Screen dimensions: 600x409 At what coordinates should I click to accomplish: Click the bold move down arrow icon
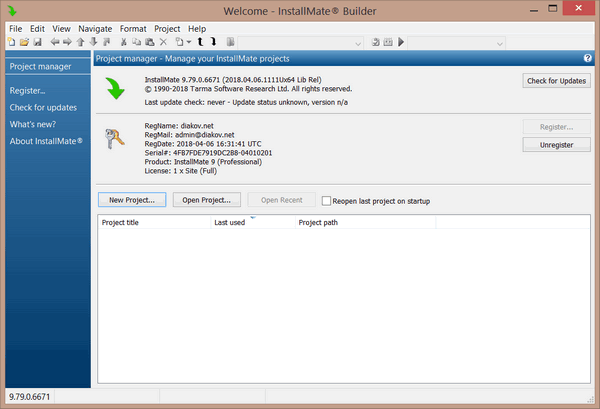(x=214, y=42)
